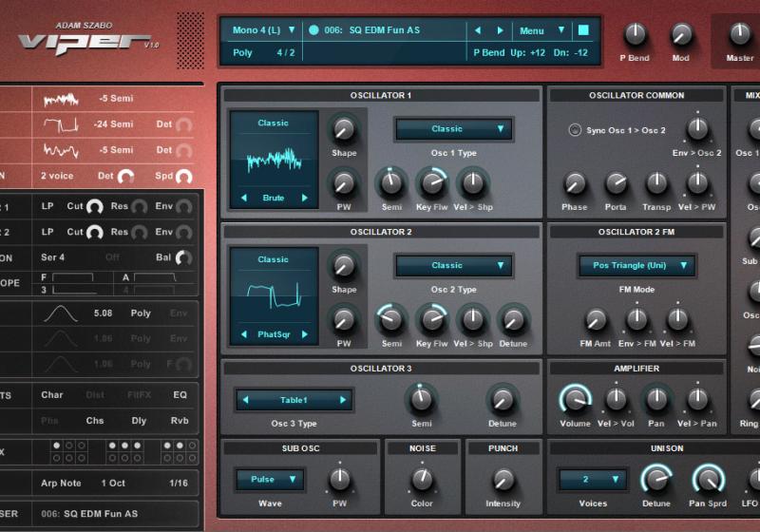Toggle the cyan square button beside Menu

[583, 30]
